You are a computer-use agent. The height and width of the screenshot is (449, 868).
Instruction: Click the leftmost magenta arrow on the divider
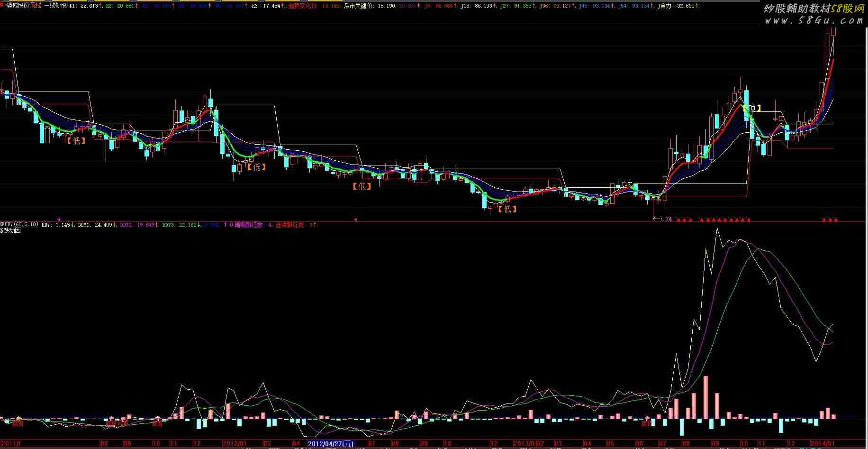pyautogui.click(x=59, y=220)
